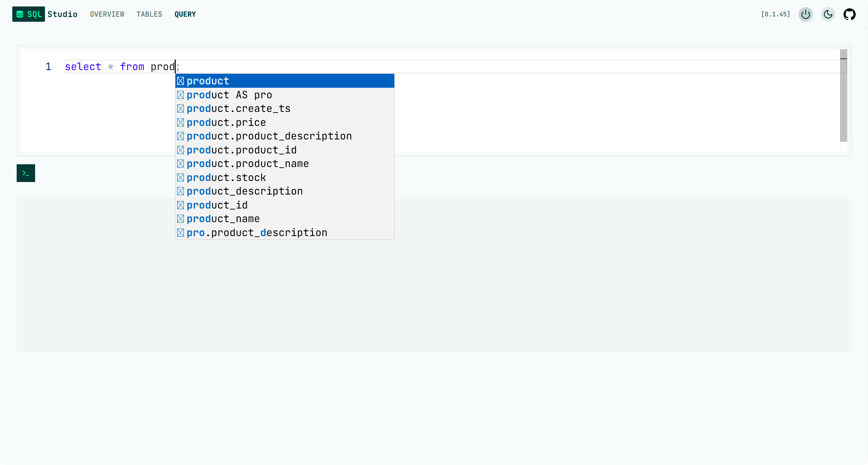Click icon beside 'product_id' suggestion

(x=180, y=205)
